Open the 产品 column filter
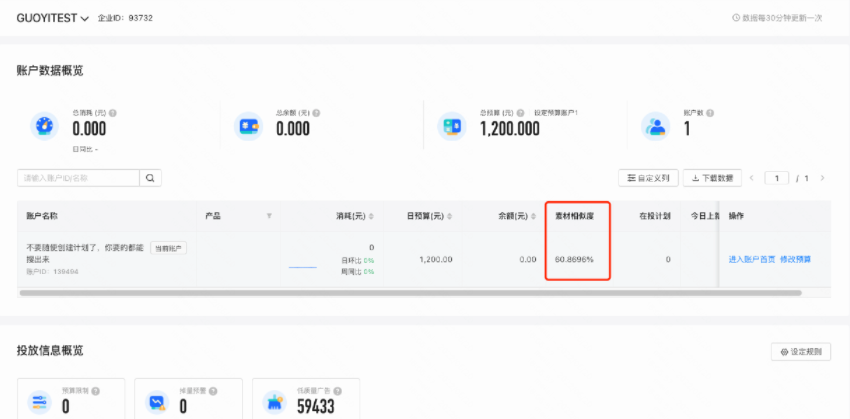Screen dimensions: 850x419 click(269, 216)
